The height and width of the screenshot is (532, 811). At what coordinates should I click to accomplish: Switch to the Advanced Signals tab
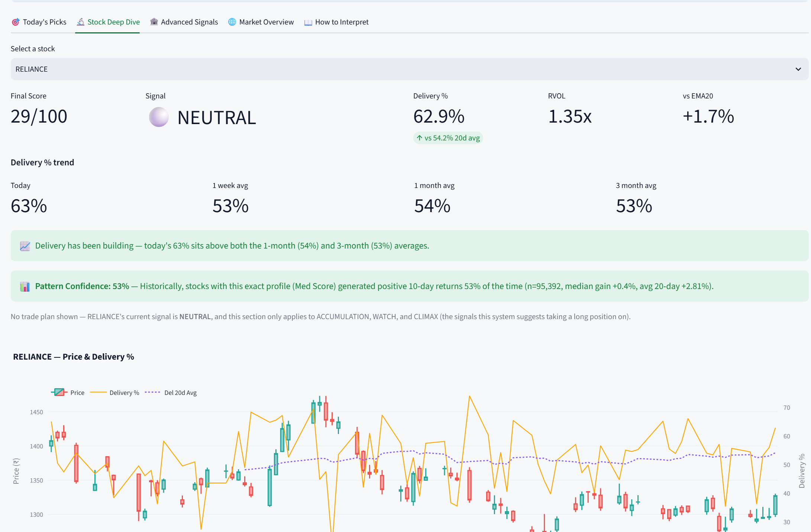[184, 22]
